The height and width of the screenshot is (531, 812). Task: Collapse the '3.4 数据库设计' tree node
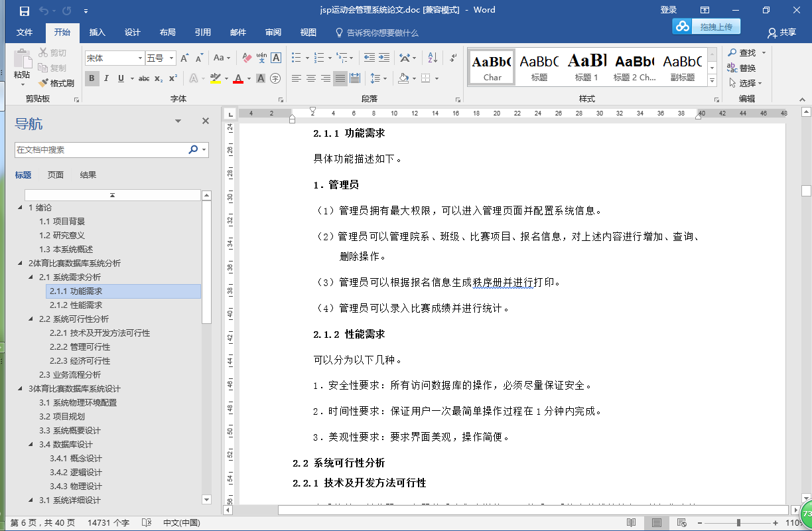point(31,445)
